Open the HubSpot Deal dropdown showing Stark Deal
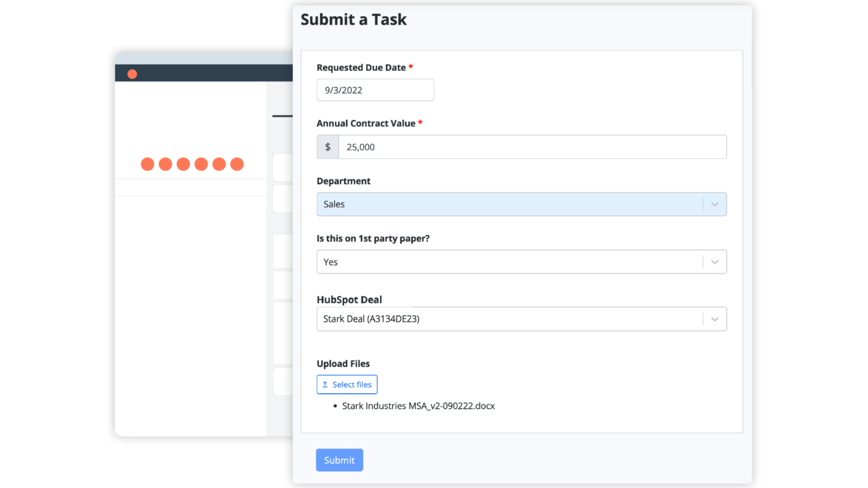This screenshot has width=868, height=488. click(508, 319)
